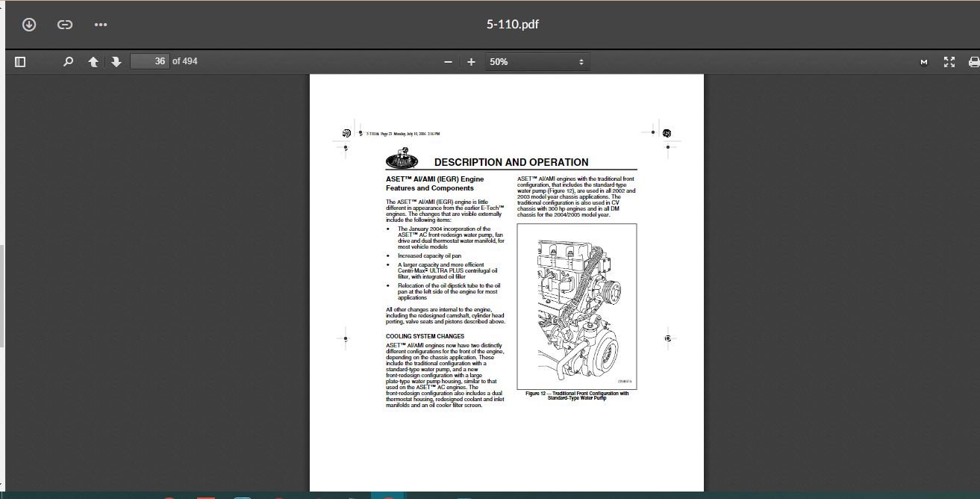Zoom in with the plus button

pos(471,62)
